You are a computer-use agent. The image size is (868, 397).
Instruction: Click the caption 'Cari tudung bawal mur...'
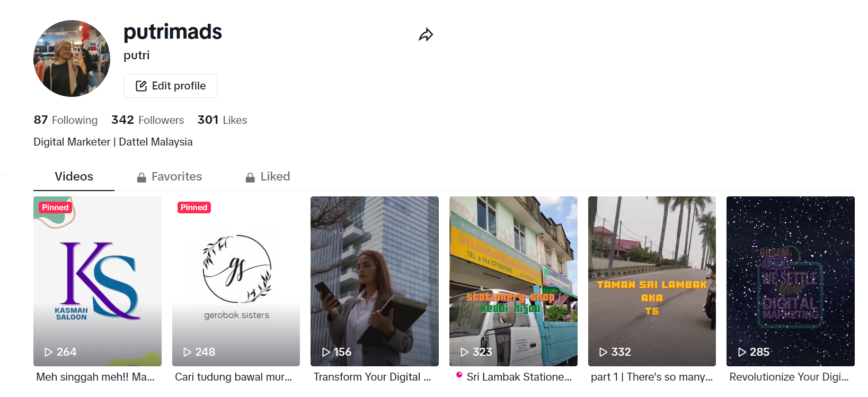(x=234, y=377)
